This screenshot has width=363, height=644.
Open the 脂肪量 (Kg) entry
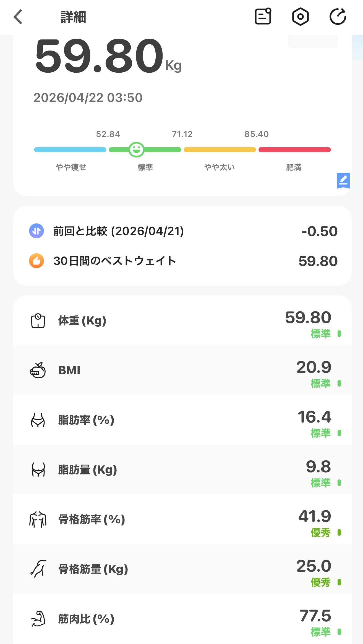point(182,470)
